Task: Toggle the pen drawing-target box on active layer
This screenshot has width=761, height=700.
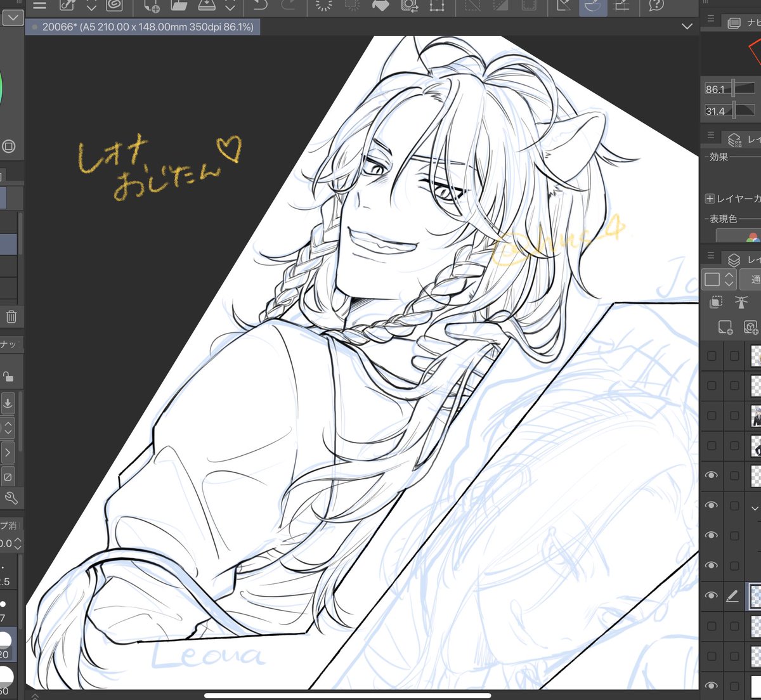Action: [x=732, y=595]
